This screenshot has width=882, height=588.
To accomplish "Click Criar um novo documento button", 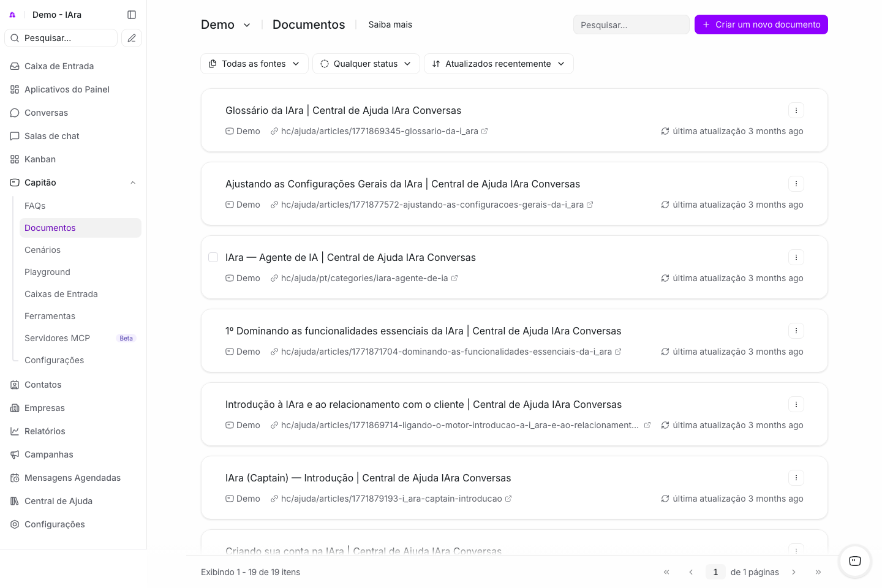I will 761,24.
